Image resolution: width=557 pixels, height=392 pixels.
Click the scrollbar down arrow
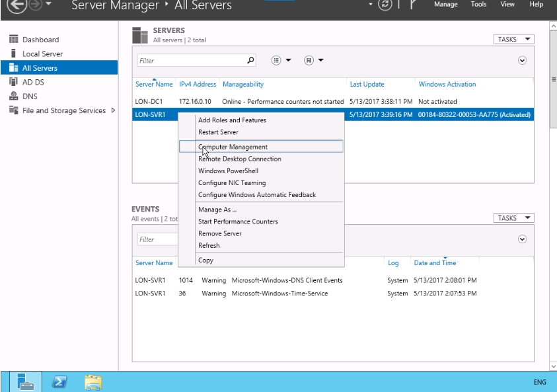pos(553,366)
